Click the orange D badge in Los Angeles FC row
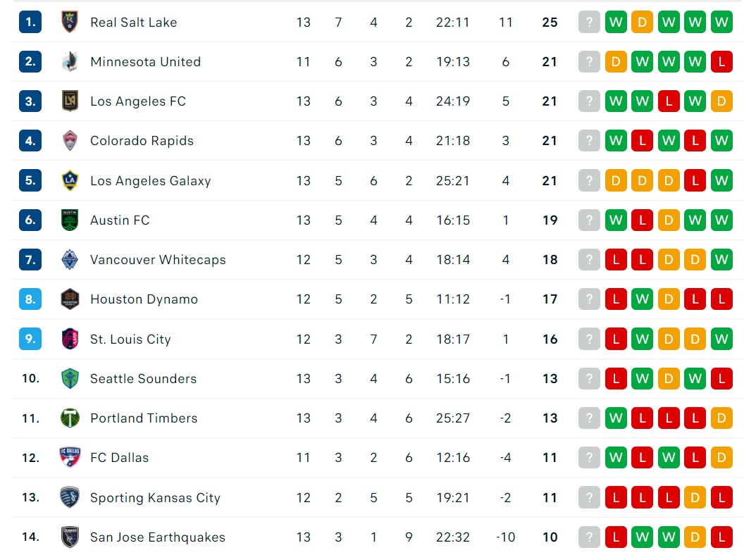This screenshot has width=756, height=555. pos(721,101)
